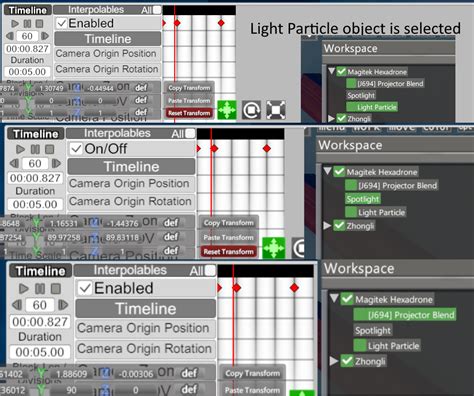Select green move gizmo icon in middle screenshot
Image resolution: width=474 pixels, height=396 pixels.
[x=274, y=248]
